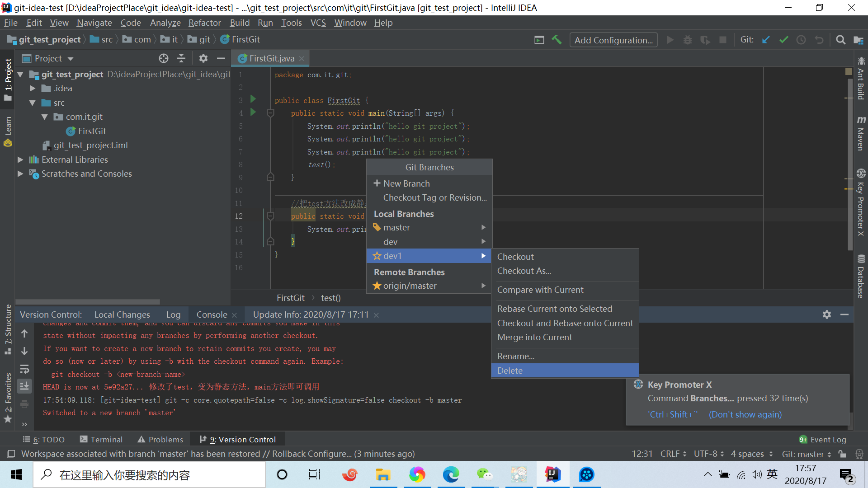868x488 pixels.
Task: Click the Git Rollback undo icon
Action: point(819,40)
